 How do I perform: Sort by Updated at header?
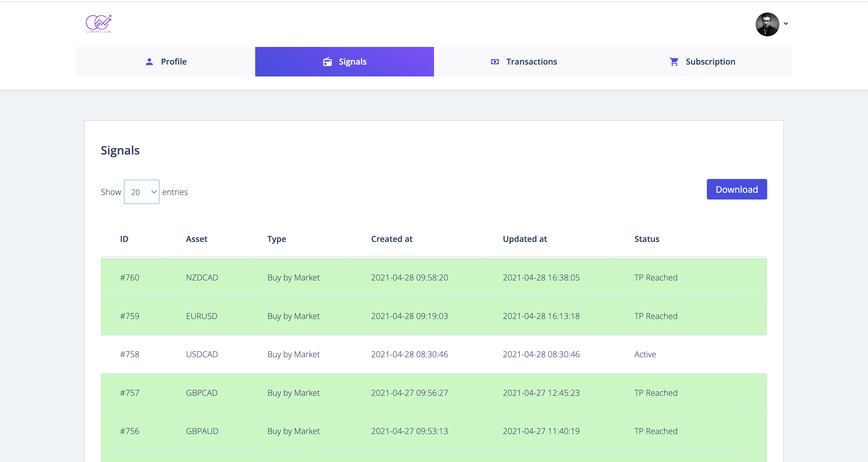coord(525,239)
